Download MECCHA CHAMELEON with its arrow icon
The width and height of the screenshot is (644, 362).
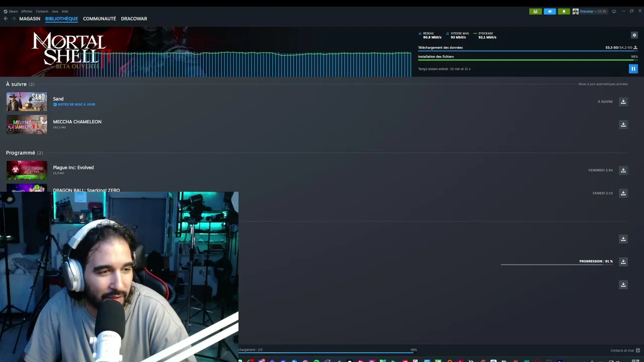[623, 125]
